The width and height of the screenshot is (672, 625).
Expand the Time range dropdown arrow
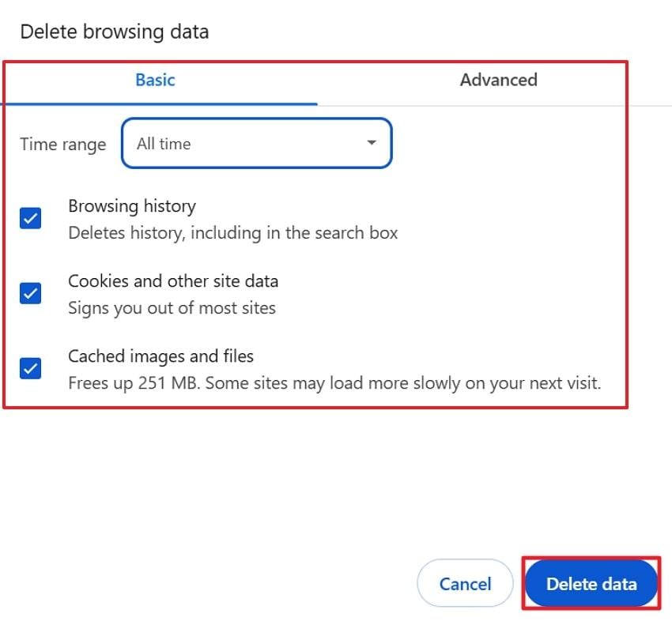tap(372, 144)
